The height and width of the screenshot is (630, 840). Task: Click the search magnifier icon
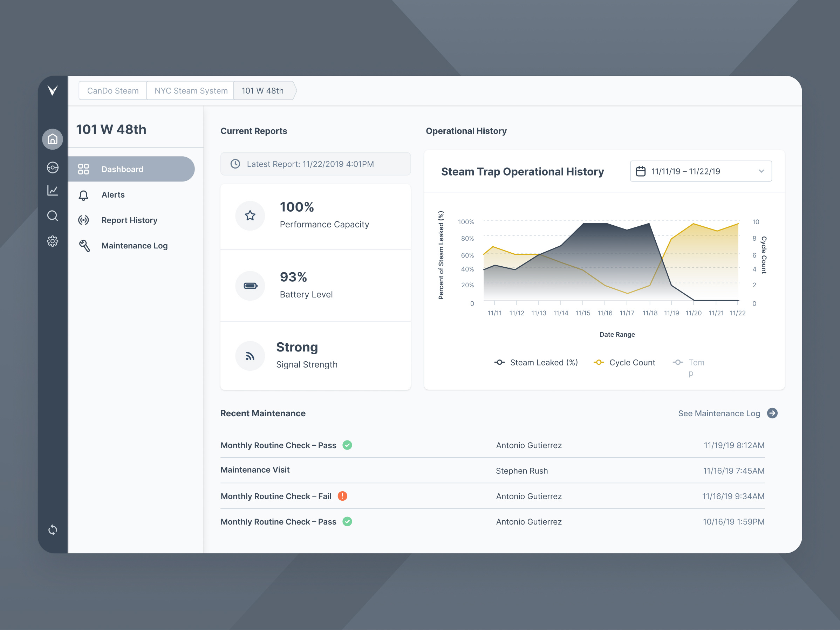53,216
